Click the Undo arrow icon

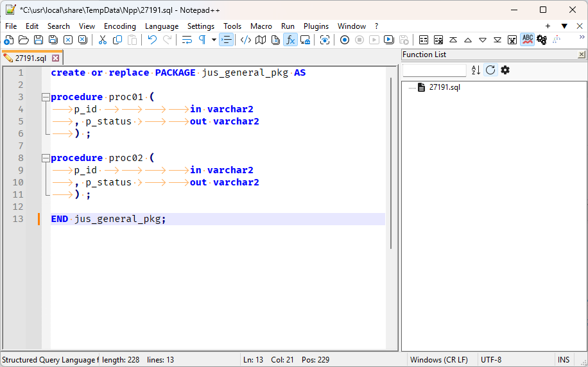pos(152,40)
